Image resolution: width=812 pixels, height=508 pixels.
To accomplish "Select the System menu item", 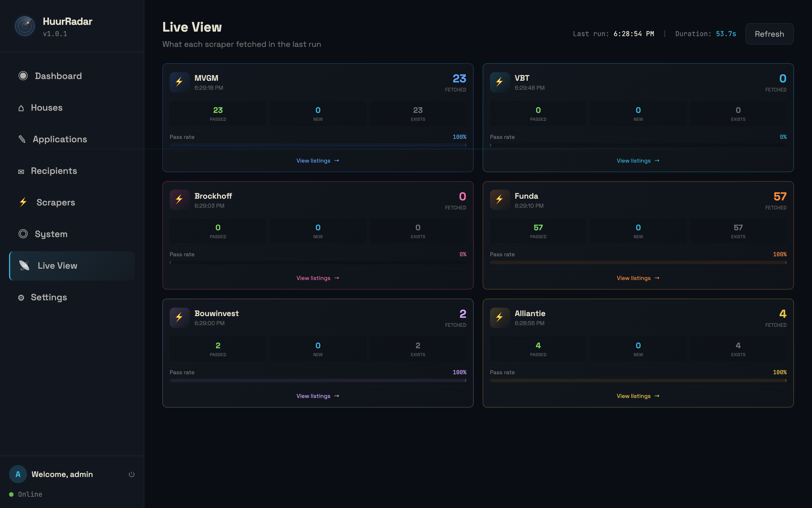I will pyautogui.click(x=72, y=234).
